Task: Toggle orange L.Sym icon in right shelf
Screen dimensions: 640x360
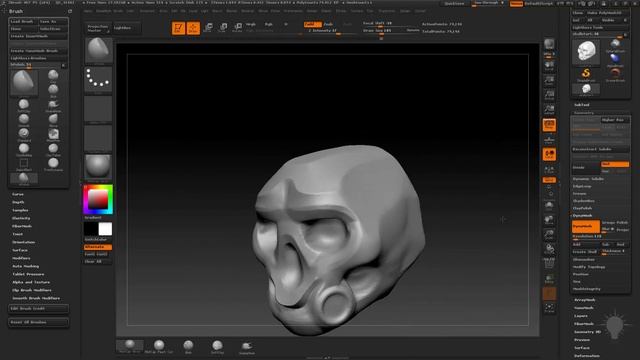Action: point(549,155)
